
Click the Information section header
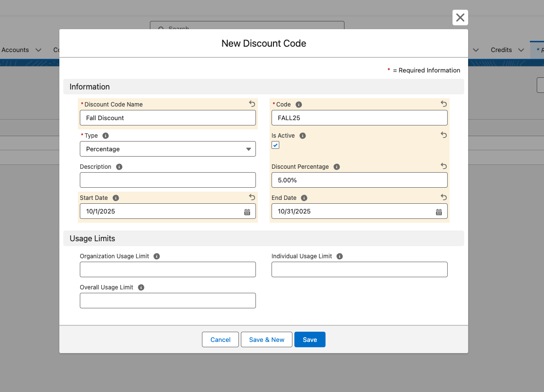coord(264,87)
